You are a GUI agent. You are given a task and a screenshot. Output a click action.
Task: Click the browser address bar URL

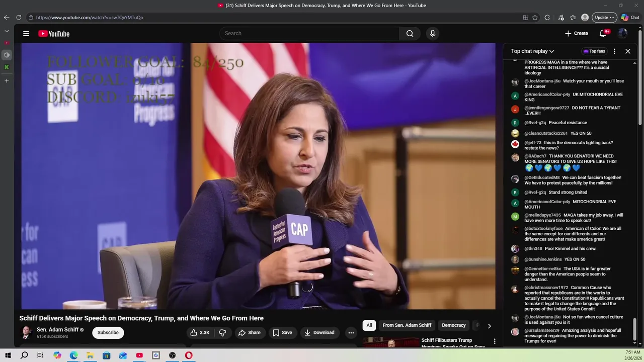(90, 18)
